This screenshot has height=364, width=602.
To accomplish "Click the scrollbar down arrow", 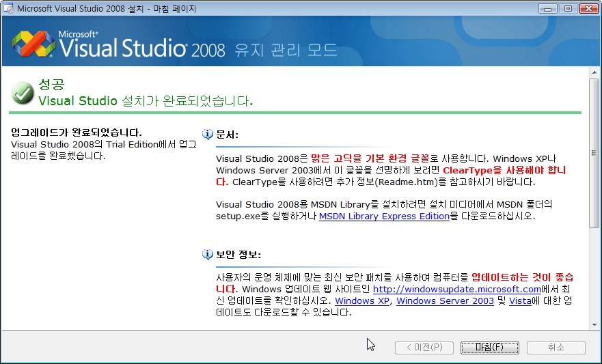I will coord(594,325).
